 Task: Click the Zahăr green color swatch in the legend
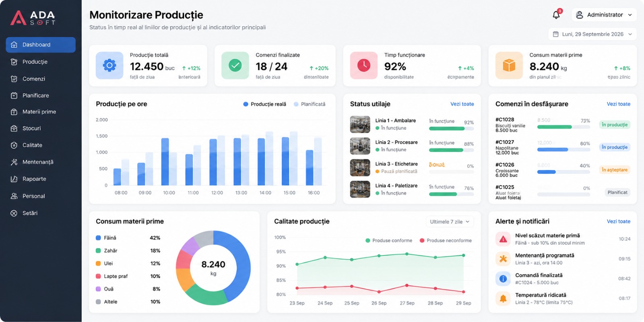(x=98, y=251)
